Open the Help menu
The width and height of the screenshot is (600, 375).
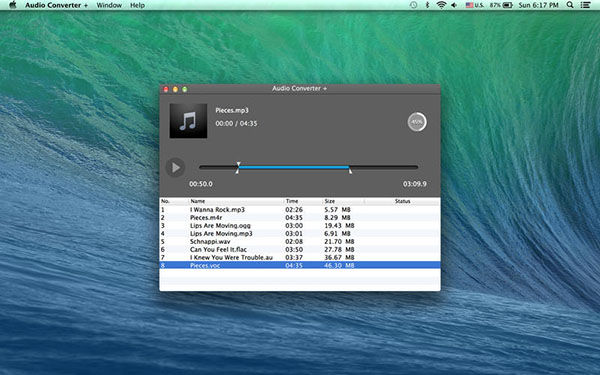click(137, 5)
